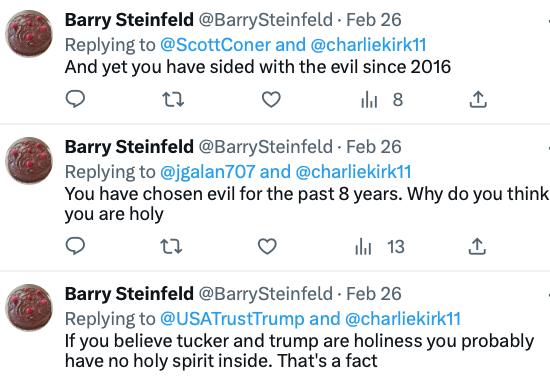The height and width of the screenshot is (382, 550).
Task: Open @charliekirk11 link in first tweet
Action: (368, 45)
